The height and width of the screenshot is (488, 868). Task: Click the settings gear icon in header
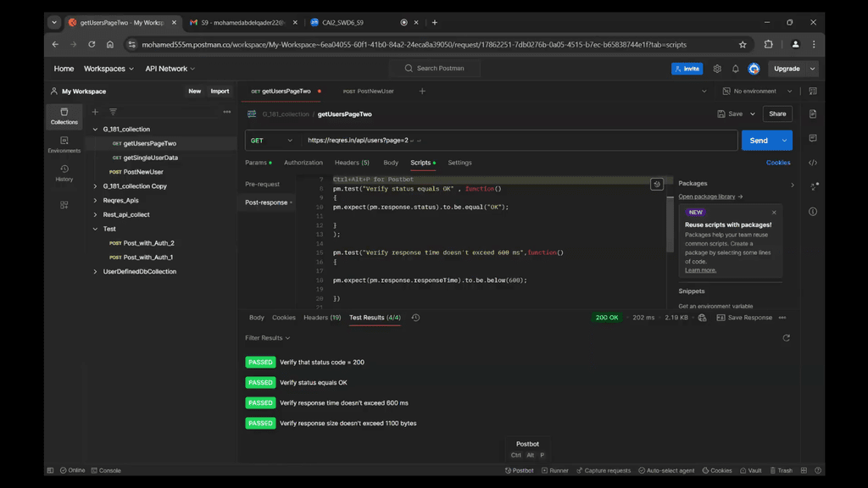[717, 69]
